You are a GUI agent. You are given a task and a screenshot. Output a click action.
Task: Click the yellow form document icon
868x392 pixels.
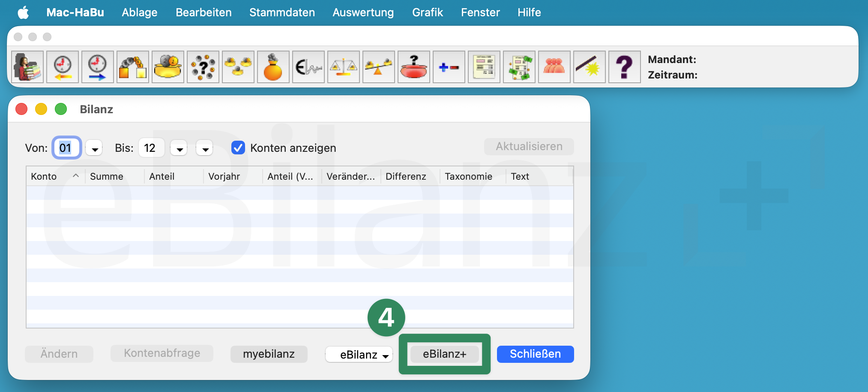[484, 67]
